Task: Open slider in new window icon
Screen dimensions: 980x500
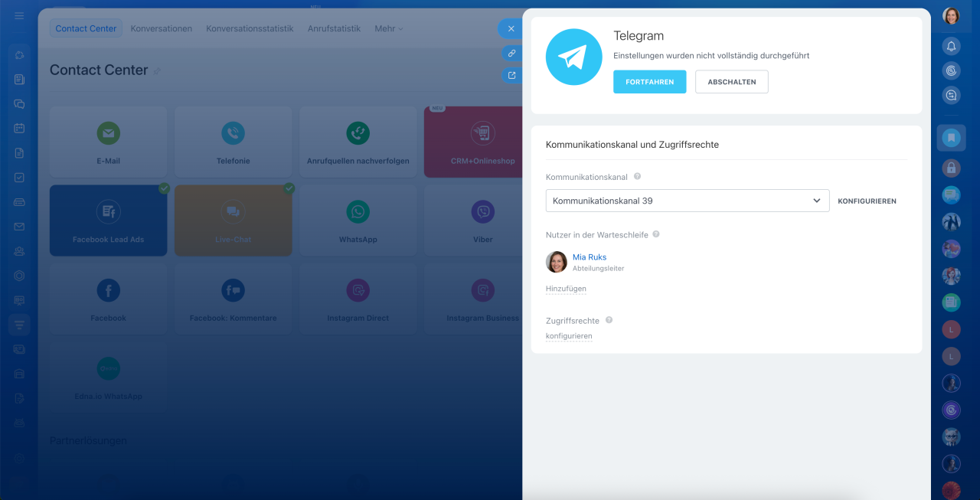Action: pyautogui.click(x=511, y=75)
